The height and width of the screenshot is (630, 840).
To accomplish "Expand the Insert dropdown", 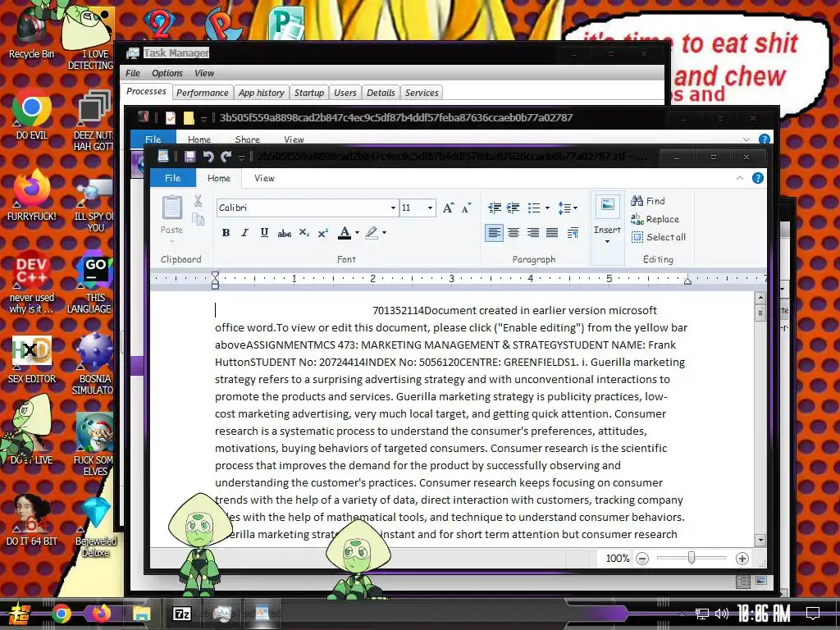I will point(608,242).
